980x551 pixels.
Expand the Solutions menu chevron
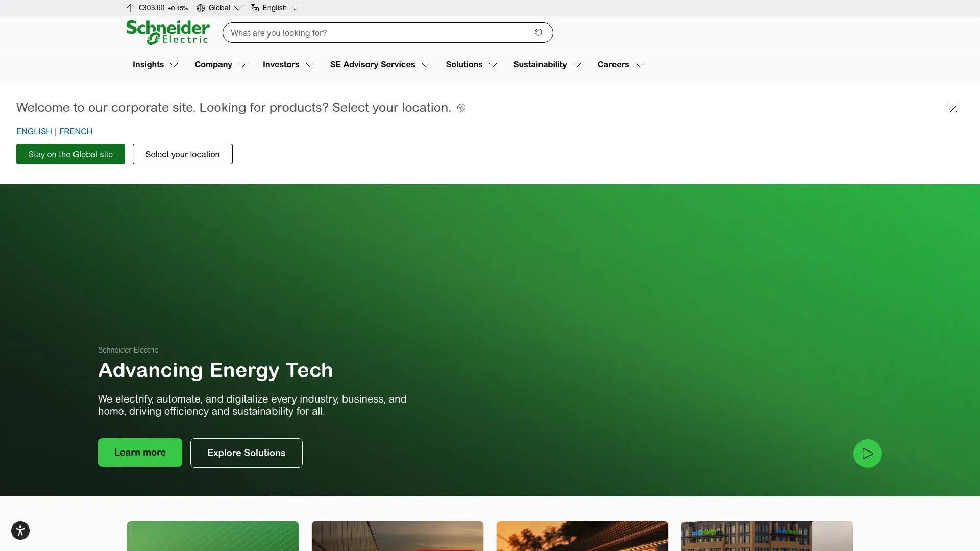pyautogui.click(x=493, y=65)
